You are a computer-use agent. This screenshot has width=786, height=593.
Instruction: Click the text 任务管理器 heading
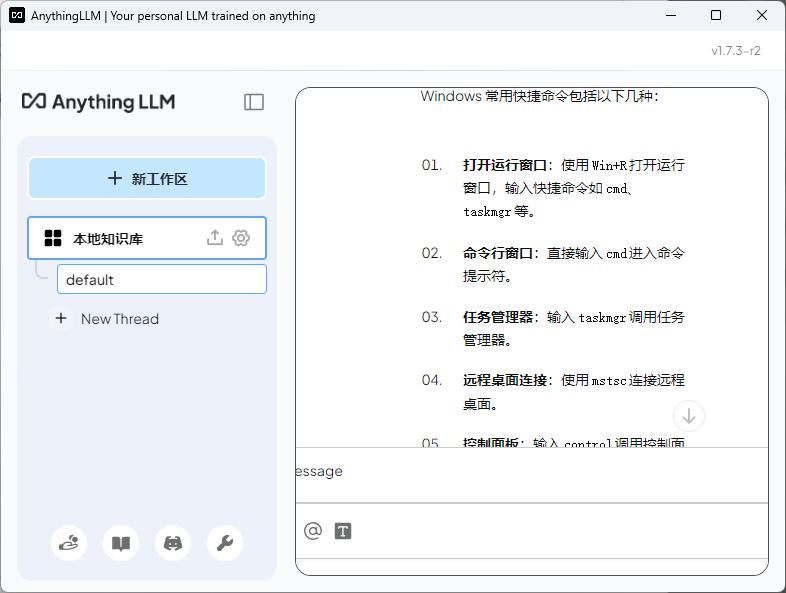(x=497, y=317)
